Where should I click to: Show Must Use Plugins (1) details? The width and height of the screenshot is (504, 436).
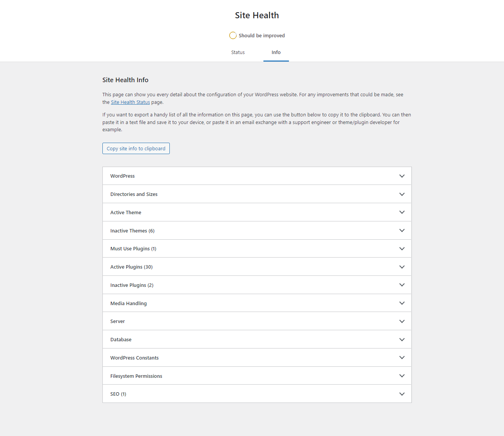coord(257,249)
